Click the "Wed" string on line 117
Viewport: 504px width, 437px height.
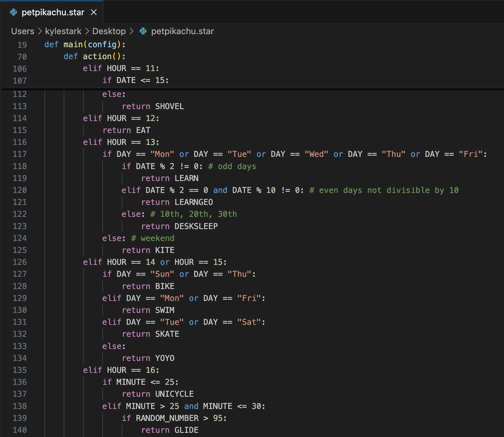316,154
